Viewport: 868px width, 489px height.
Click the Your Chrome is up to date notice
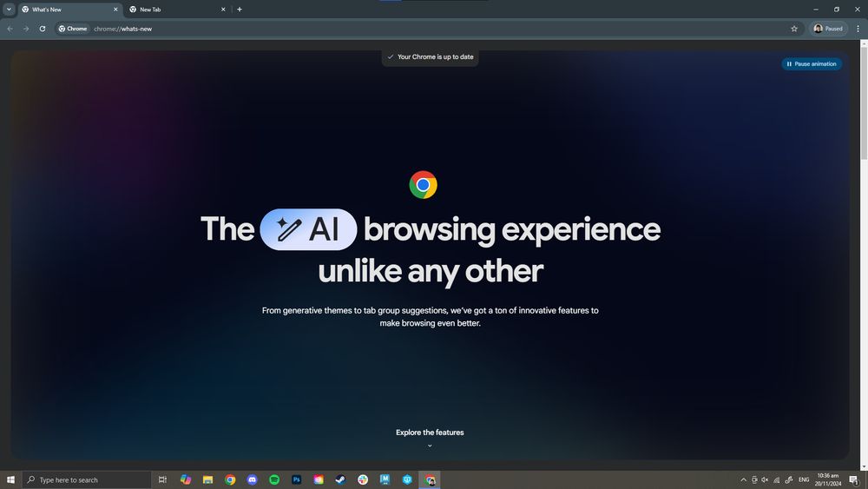coord(431,57)
